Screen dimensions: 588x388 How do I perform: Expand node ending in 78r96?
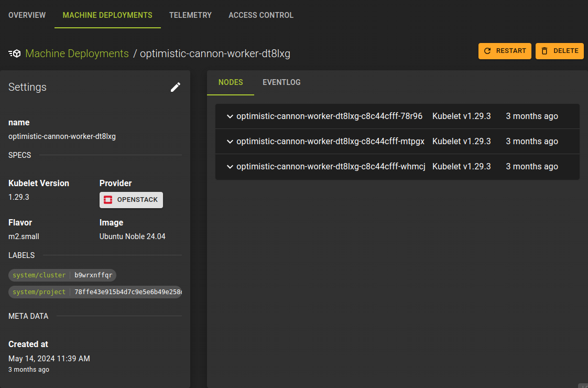pyautogui.click(x=230, y=116)
